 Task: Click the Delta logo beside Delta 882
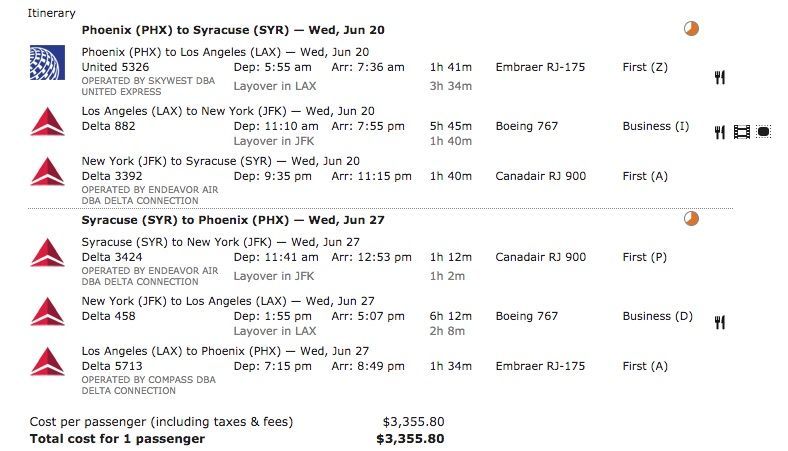point(47,122)
